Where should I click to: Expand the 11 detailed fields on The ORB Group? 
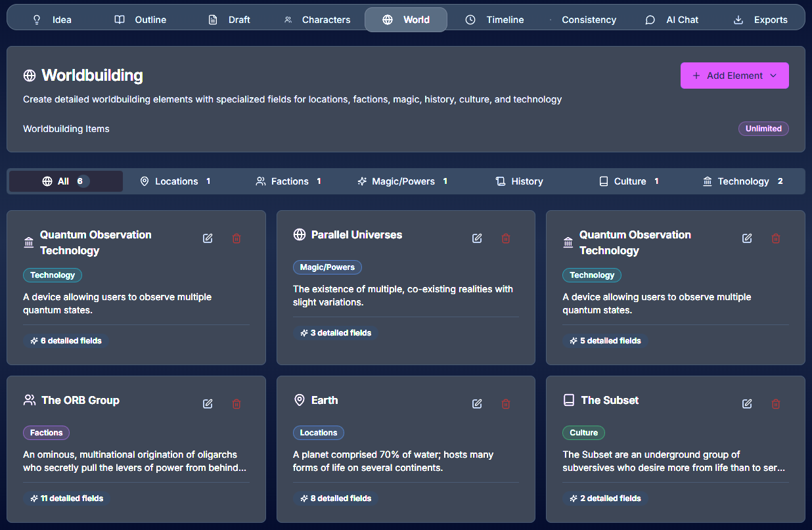point(66,498)
